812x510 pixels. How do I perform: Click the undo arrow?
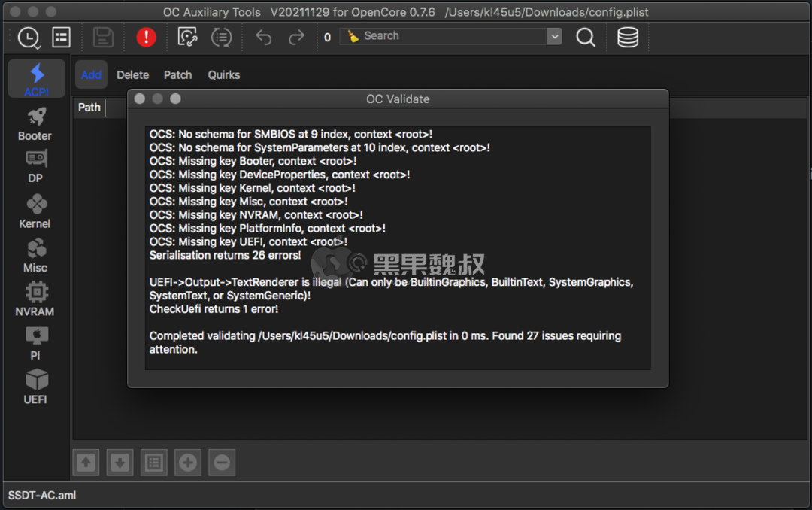tap(264, 36)
